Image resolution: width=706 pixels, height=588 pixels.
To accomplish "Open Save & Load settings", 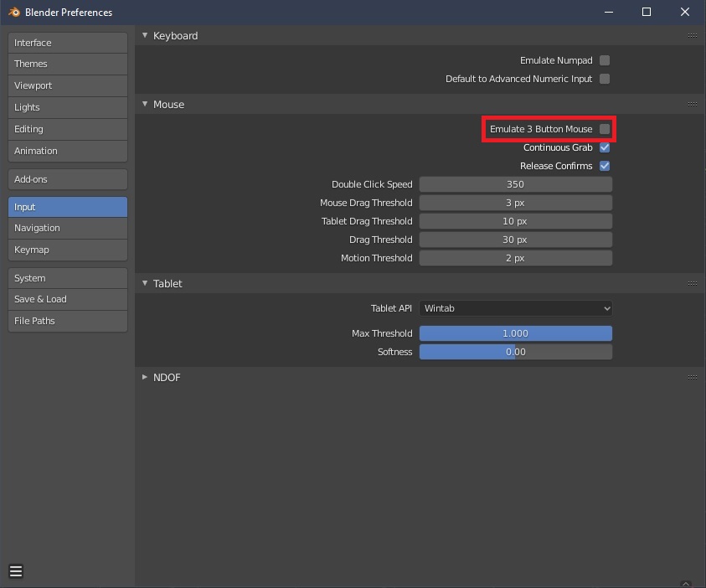I will point(68,299).
